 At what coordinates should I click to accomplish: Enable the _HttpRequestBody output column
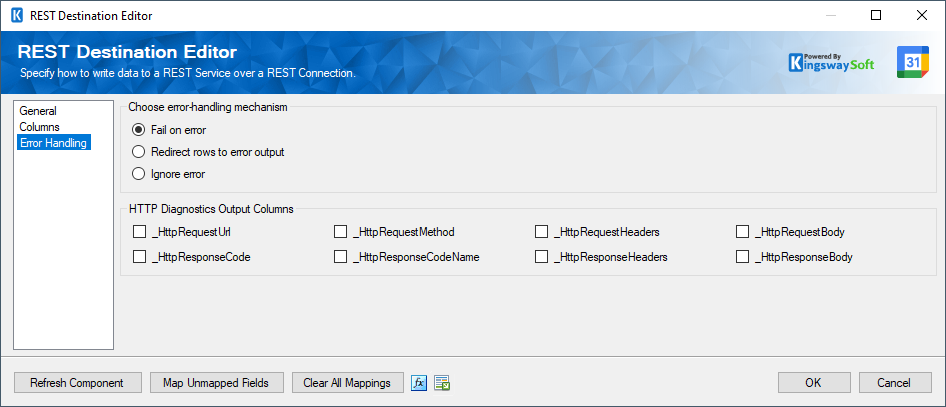tap(743, 232)
